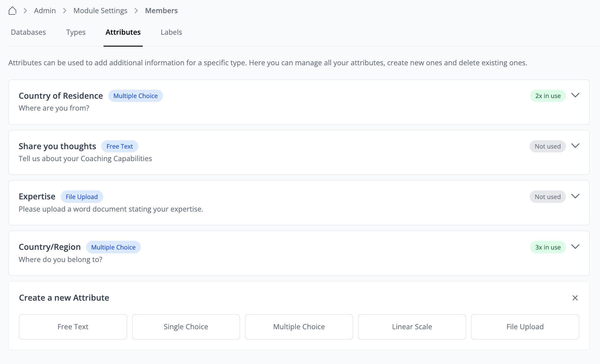Open the Types tab
Screen dimensions: 600x364
(76, 32)
